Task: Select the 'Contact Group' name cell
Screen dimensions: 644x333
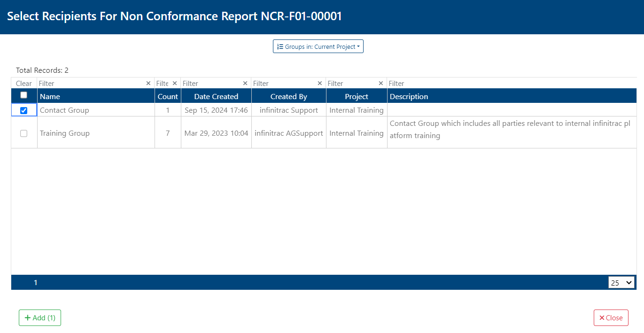Action: tap(96, 110)
